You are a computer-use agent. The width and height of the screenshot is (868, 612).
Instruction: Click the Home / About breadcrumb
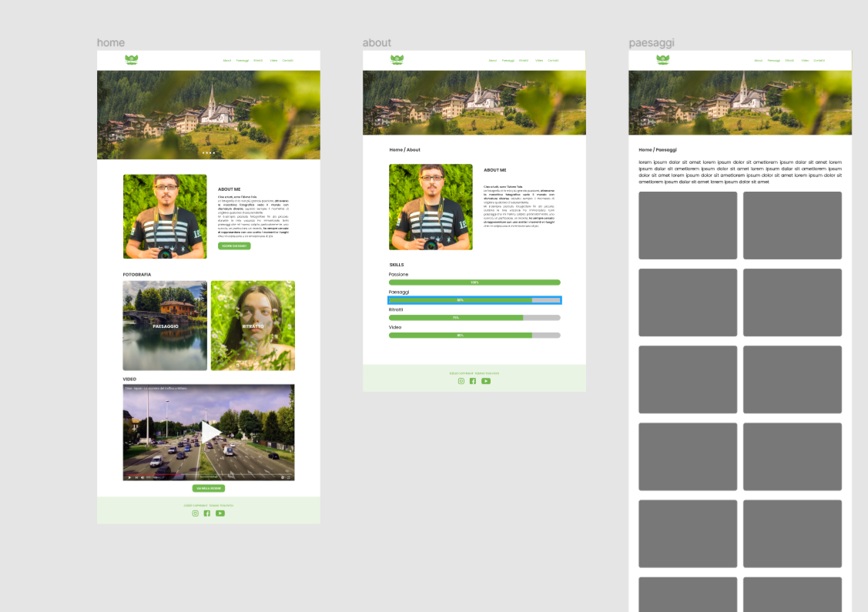click(404, 149)
